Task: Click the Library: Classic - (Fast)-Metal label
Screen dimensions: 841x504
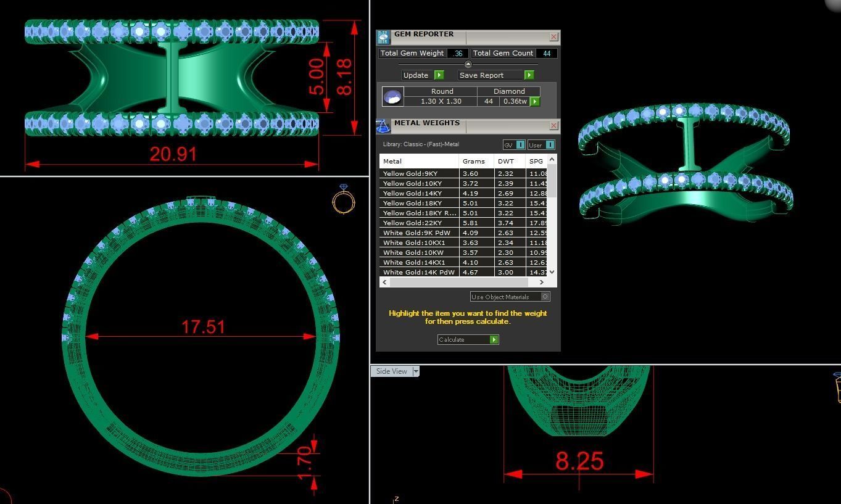Action: (x=421, y=144)
